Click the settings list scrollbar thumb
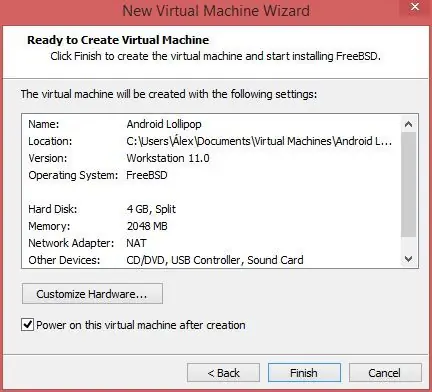The width and height of the screenshot is (432, 392). click(409, 185)
